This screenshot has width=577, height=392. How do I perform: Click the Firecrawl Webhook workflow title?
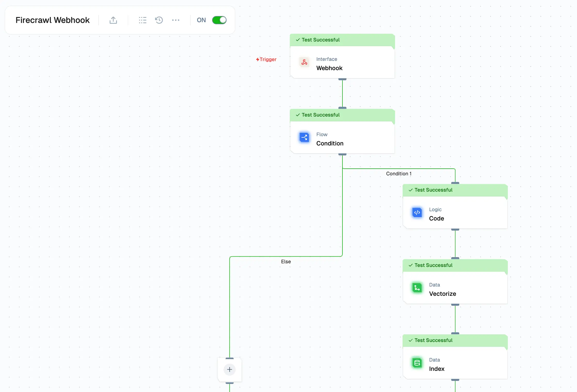pos(52,20)
